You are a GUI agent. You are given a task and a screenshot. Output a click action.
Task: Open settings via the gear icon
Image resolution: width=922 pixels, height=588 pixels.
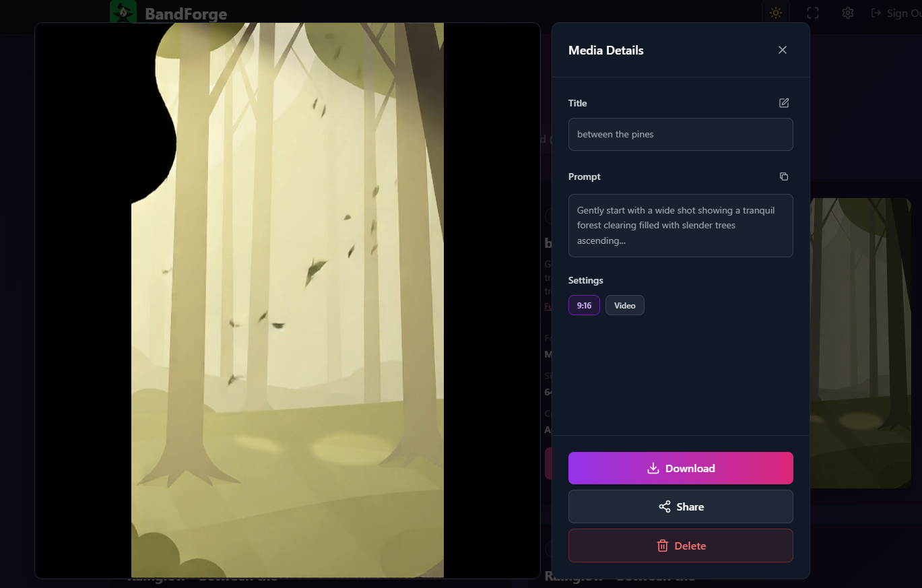coord(848,13)
